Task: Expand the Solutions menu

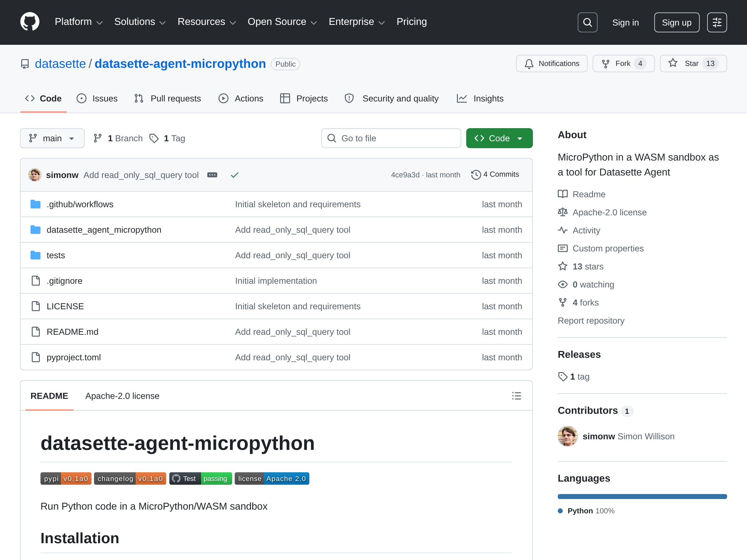Action: (x=140, y=21)
